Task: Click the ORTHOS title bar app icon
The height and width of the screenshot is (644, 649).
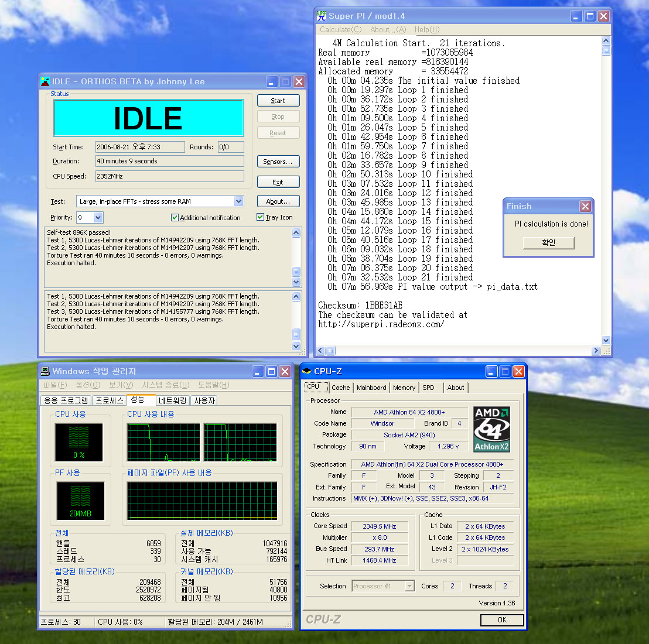Action: (x=45, y=81)
